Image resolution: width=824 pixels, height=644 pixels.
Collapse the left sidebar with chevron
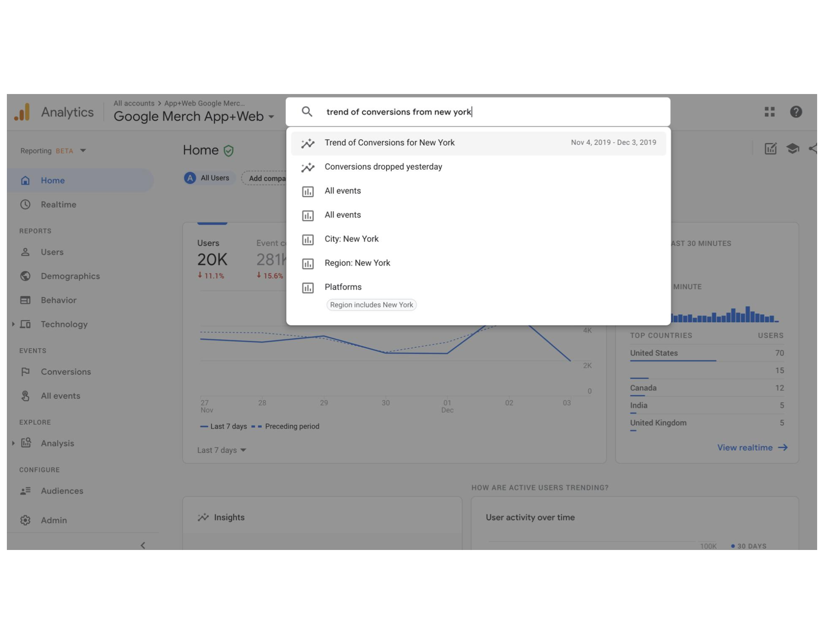pyautogui.click(x=143, y=545)
